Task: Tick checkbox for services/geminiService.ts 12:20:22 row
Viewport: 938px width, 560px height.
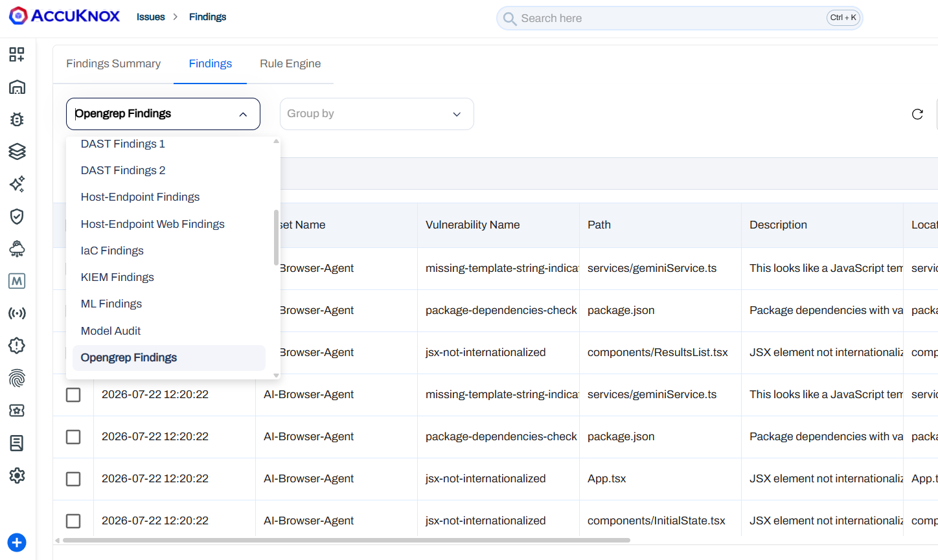Action: 73,395
